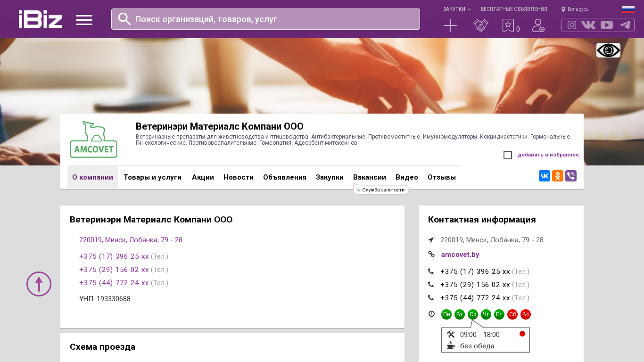Select the Сб day circle
This screenshot has width=644, height=362.
click(512, 314)
